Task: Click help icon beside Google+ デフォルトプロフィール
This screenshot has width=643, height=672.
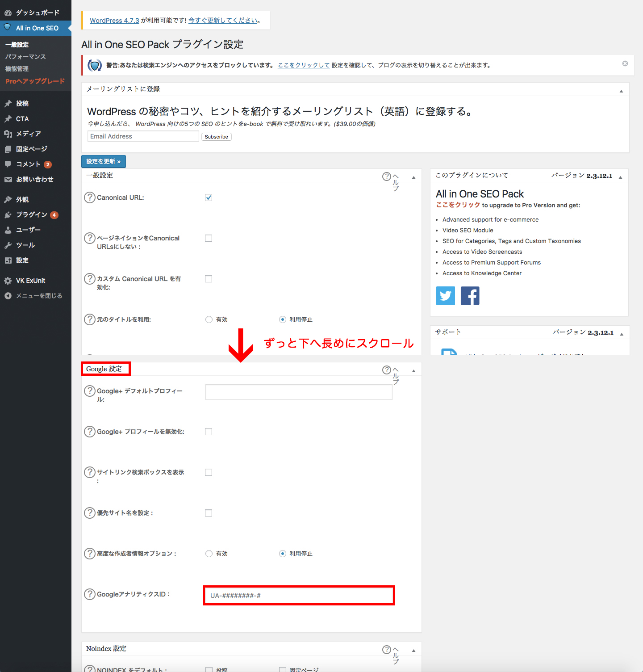Action: [x=90, y=391]
